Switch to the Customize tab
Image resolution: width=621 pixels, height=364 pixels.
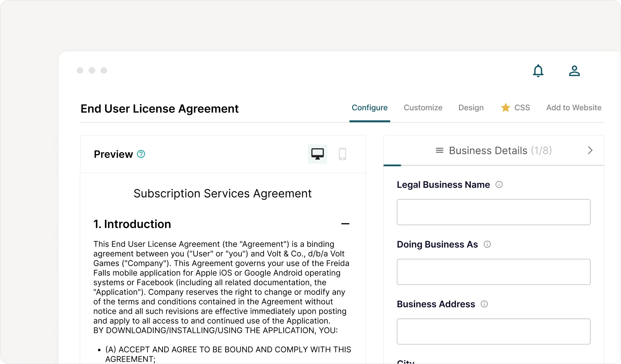[x=423, y=108]
